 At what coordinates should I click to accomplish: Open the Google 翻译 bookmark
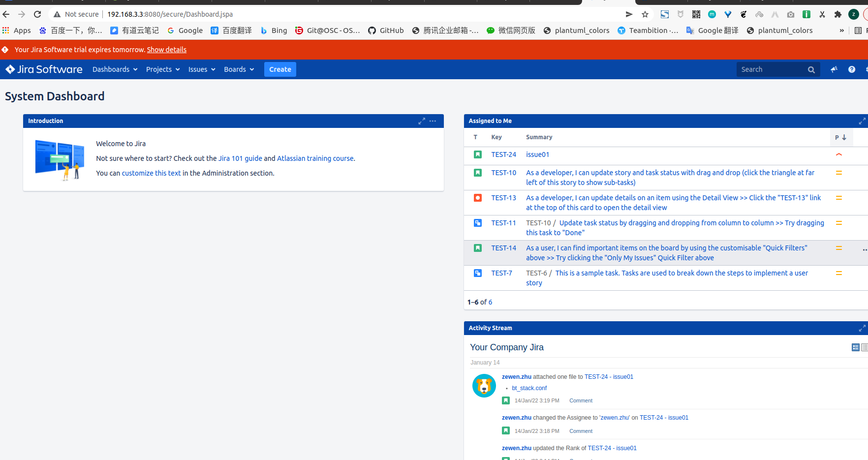[713, 31]
